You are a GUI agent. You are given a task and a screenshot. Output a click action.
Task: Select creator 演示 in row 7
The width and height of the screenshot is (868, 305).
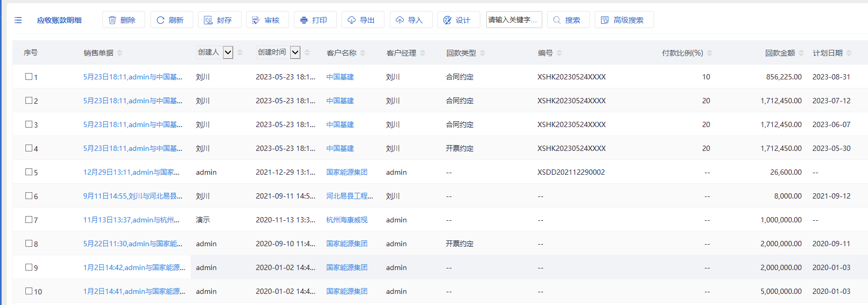pyautogui.click(x=203, y=220)
